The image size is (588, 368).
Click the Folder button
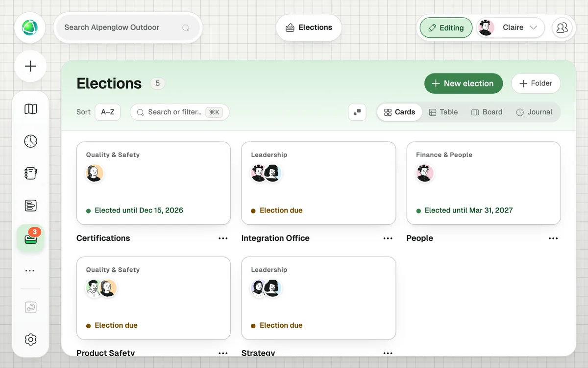coord(536,83)
